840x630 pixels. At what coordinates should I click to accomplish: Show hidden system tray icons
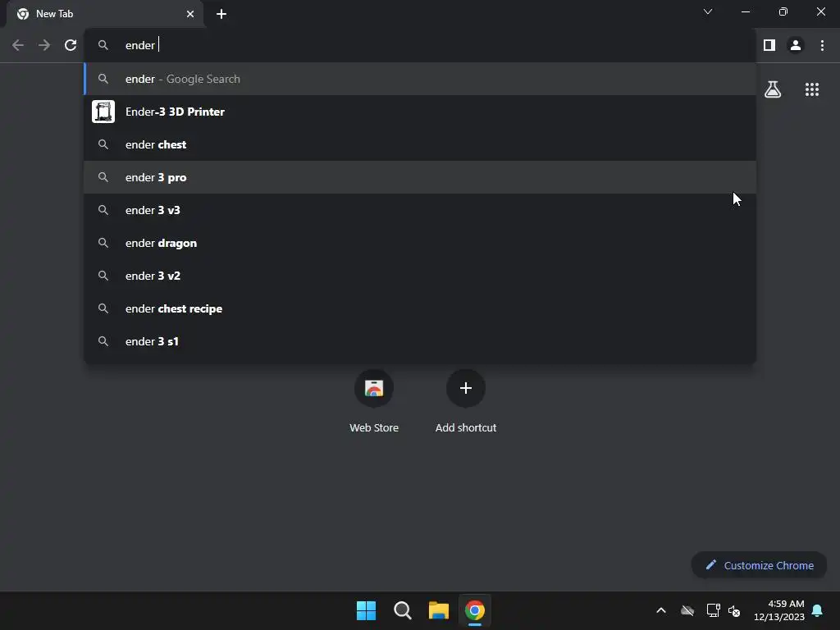[661, 610]
